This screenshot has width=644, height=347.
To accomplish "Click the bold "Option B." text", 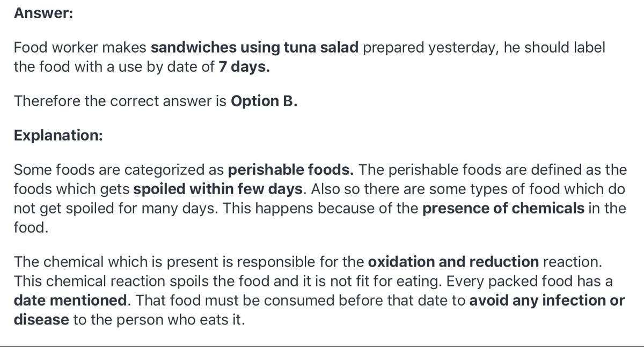I will pyautogui.click(x=264, y=101).
